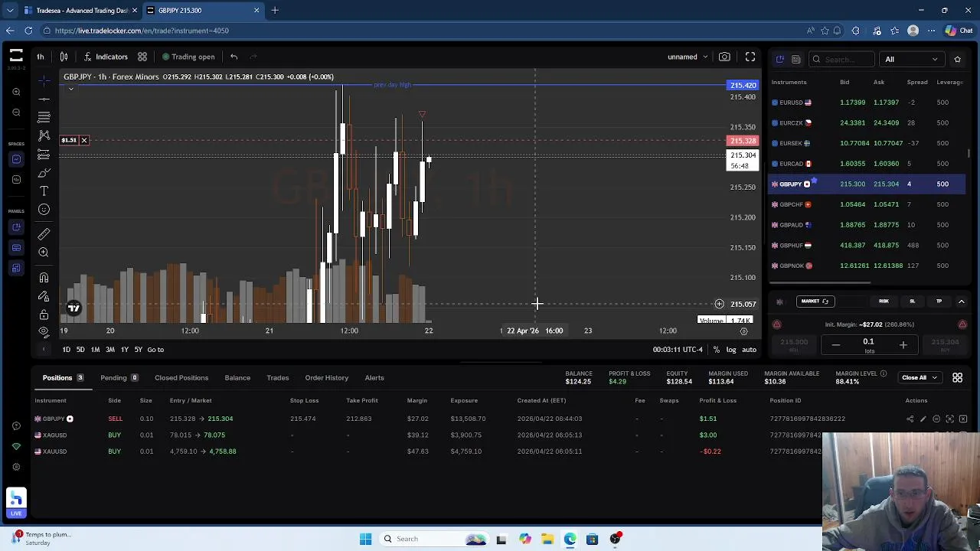
Task: Toggle the magnet snapping mode
Action: [44, 278]
